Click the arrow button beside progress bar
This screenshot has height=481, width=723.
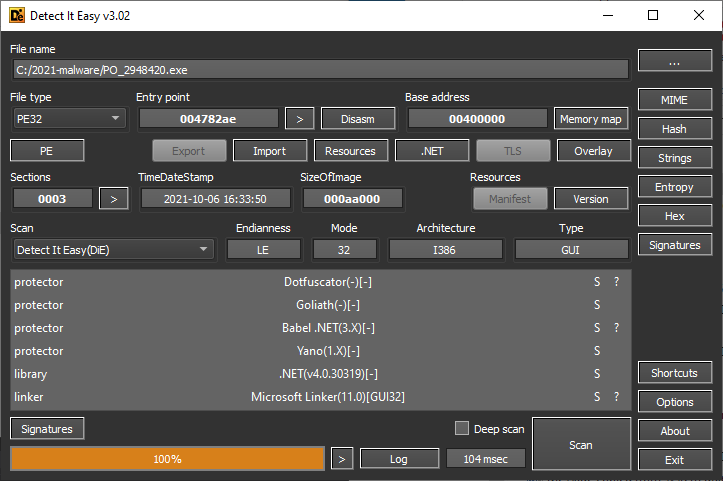342,459
